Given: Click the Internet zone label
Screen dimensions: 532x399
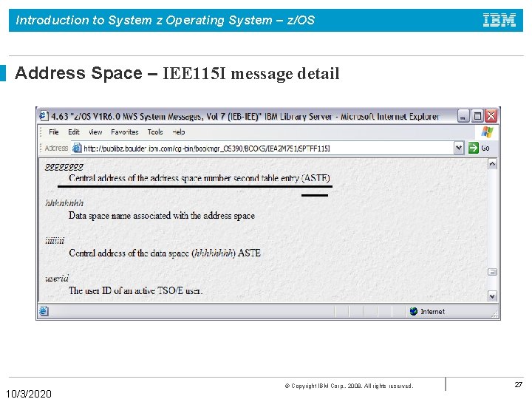Looking at the screenshot, I should [432, 312].
